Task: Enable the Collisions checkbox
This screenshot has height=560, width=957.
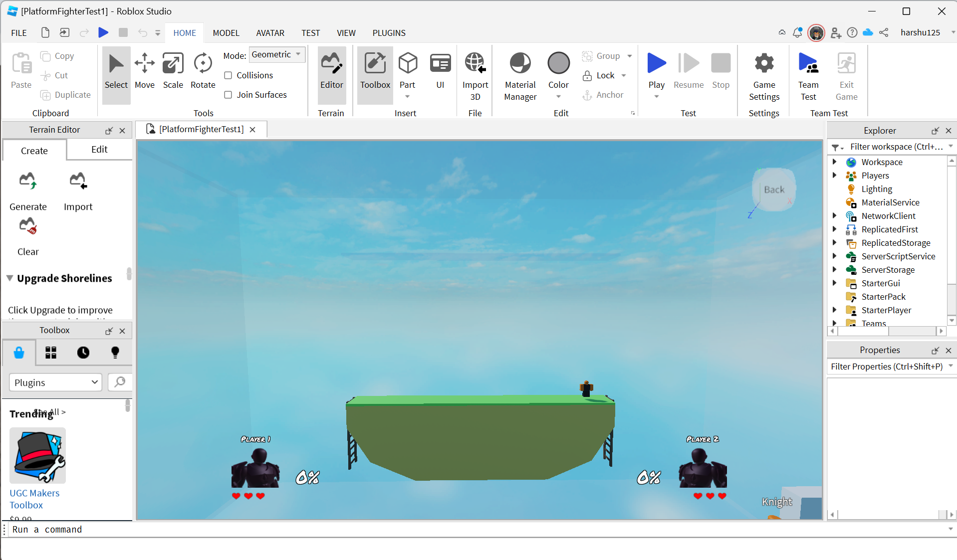Action: click(x=228, y=75)
